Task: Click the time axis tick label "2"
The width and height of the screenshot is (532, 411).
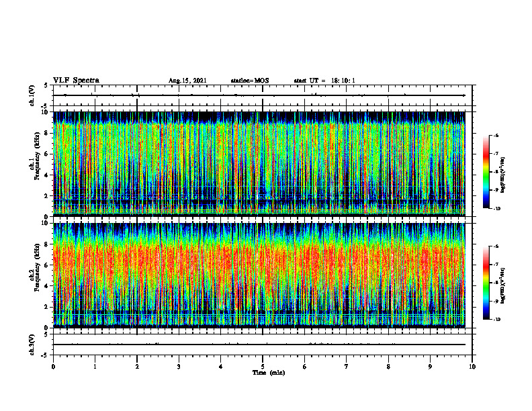Action: pos(137,367)
